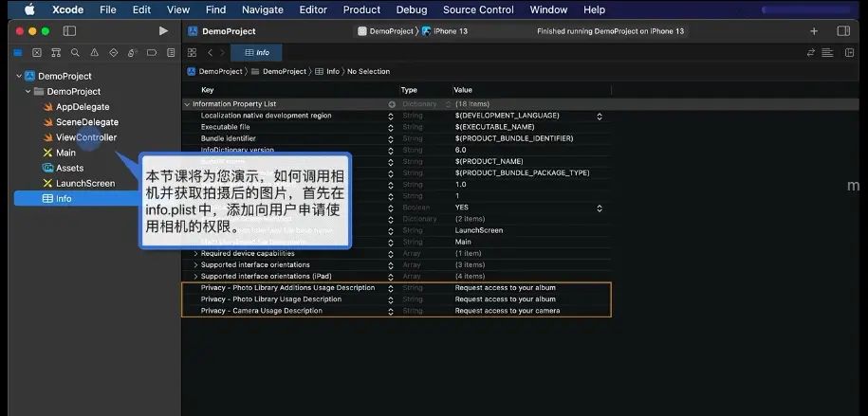This screenshot has height=416, width=868.
Task: Open the Project navigator tab icon
Action: pyautogui.click(x=18, y=53)
